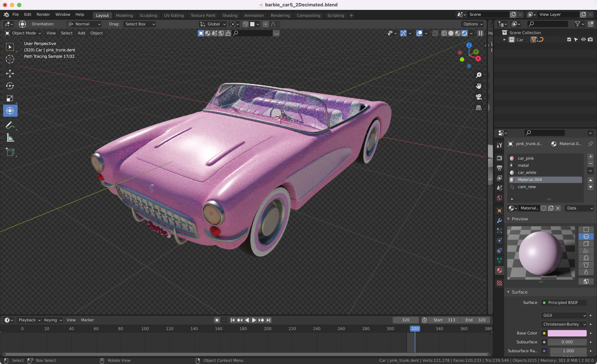This screenshot has height=364, width=597.
Task: Select the Rotate tool
Action: [10, 86]
